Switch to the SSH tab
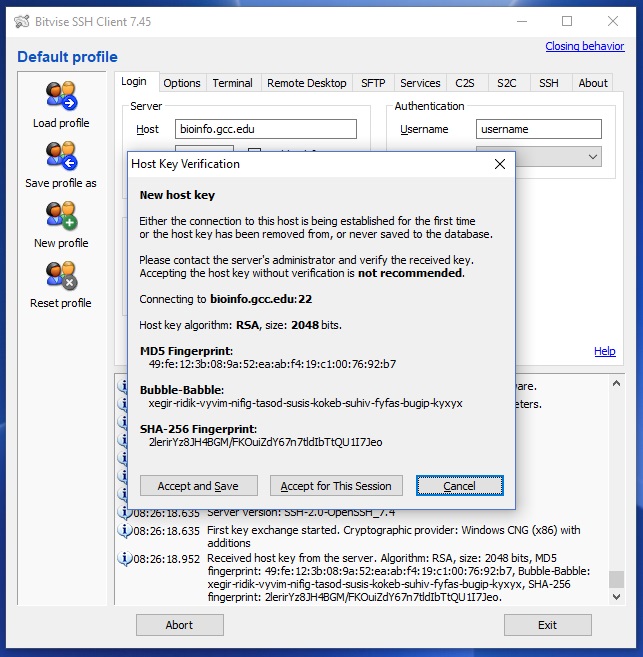Viewport: 643px width, 657px height. pyautogui.click(x=548, y=83)
